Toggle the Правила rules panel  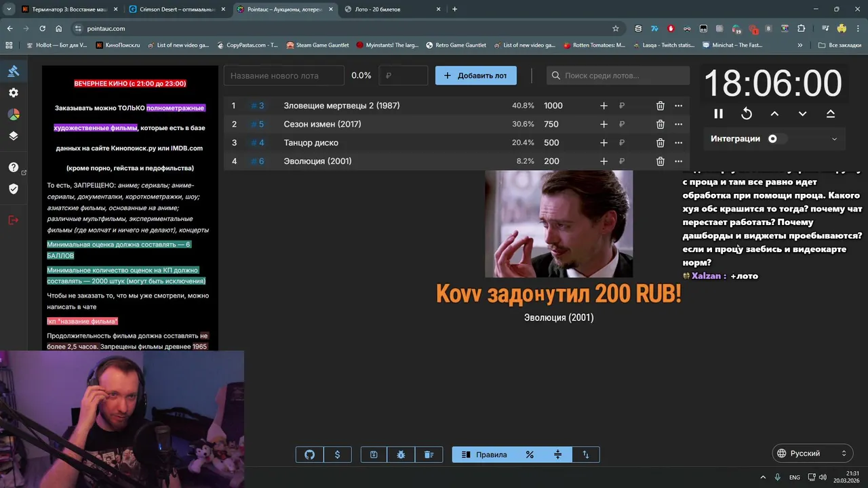[x=484, y=455]
